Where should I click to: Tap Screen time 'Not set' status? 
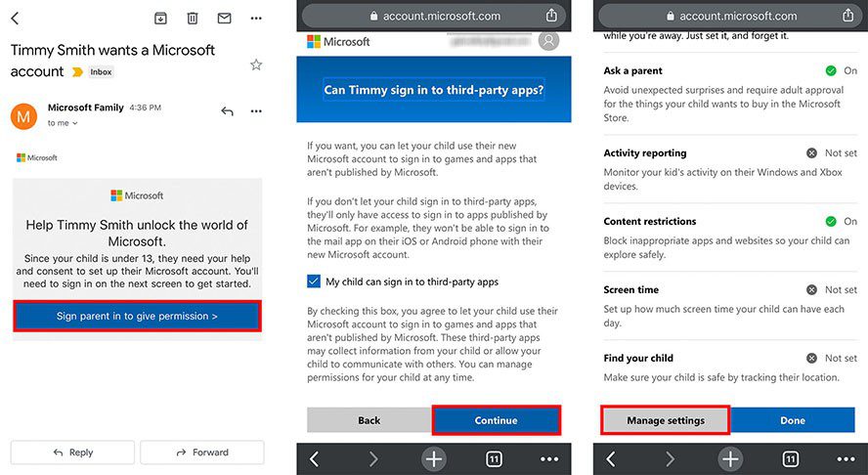(x=832, y=290)
